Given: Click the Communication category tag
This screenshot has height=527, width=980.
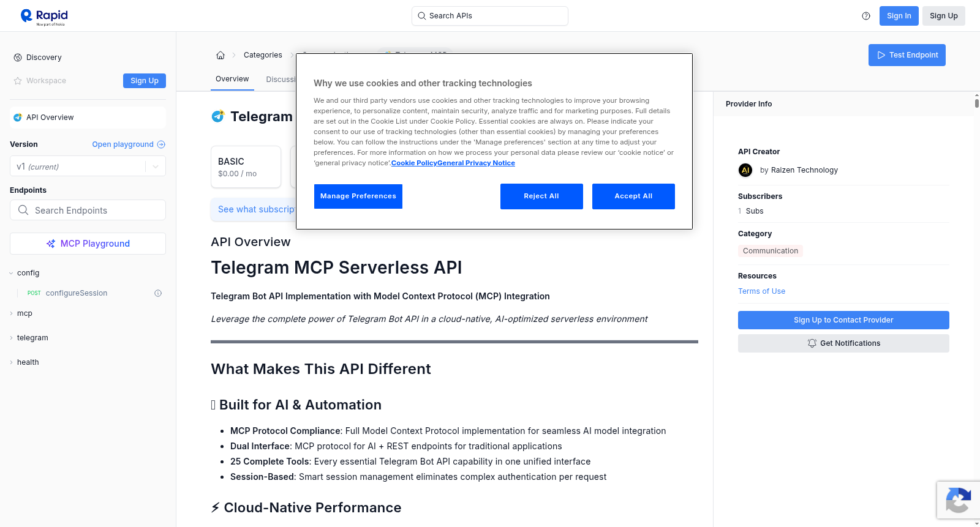Looking at the screenshot, I should (771, 251).
